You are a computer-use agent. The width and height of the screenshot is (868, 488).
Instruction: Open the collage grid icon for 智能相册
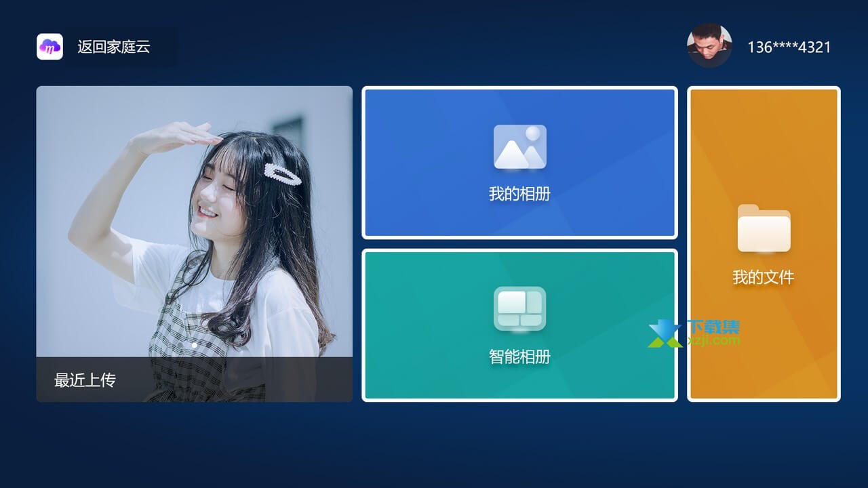tap(519, 309)
